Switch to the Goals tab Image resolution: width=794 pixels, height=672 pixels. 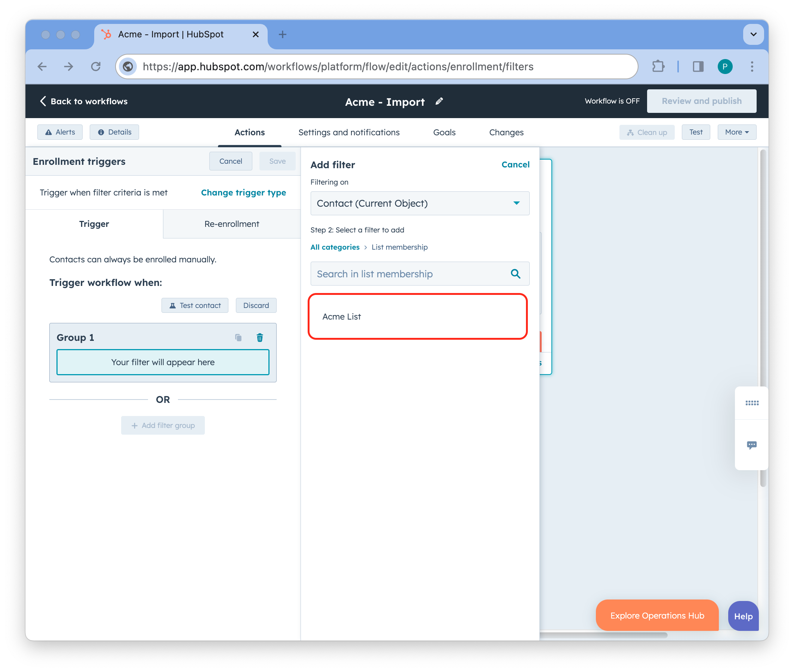coord(444,132)
